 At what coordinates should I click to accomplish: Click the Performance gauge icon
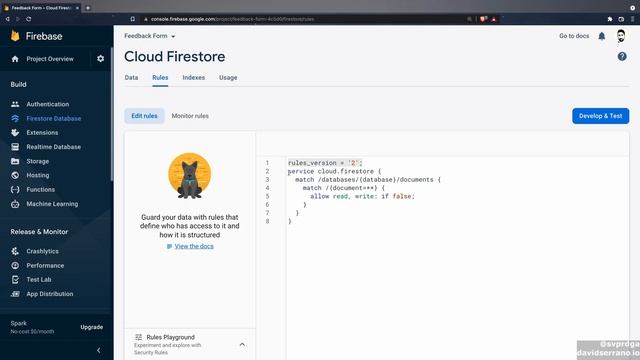pyautogui.click(x=15, y=265)
